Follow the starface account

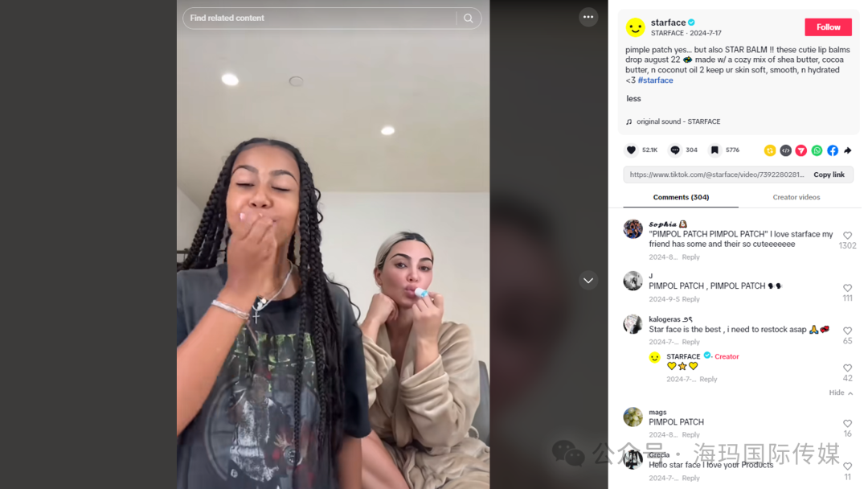828,27
